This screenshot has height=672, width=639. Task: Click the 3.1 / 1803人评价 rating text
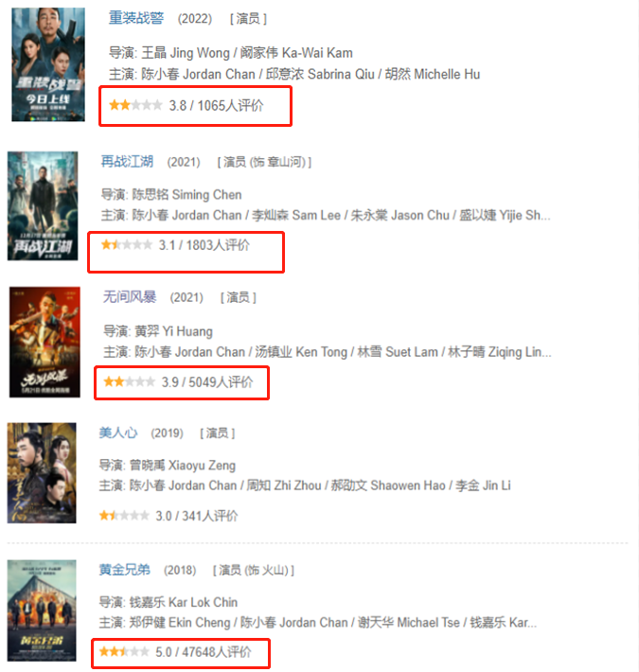204,245
